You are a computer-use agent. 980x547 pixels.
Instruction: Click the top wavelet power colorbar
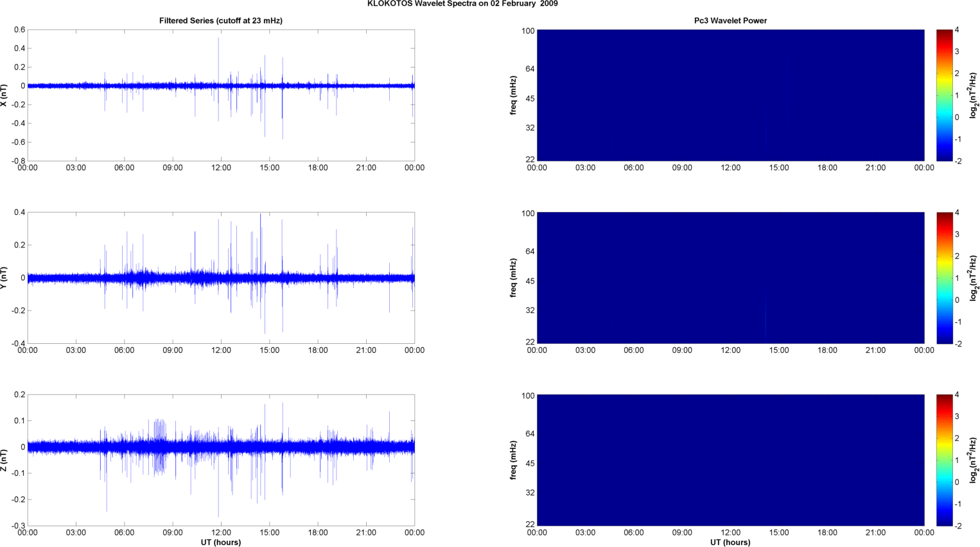click(x=943, y=95)
